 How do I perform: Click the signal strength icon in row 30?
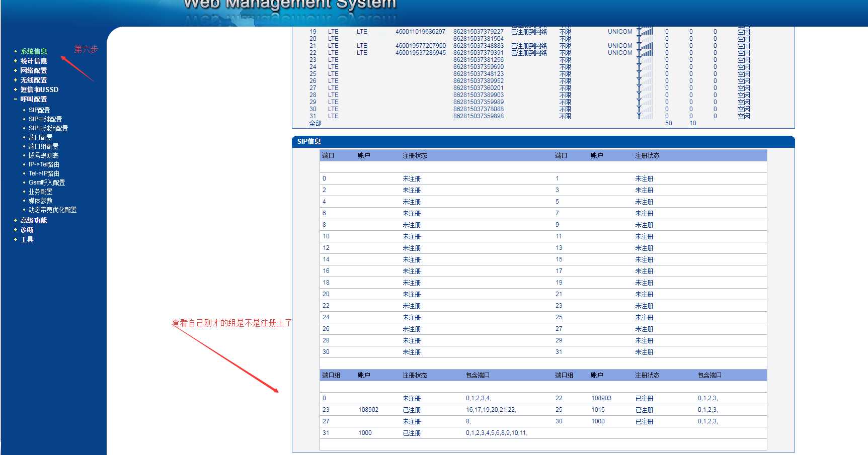645,109
